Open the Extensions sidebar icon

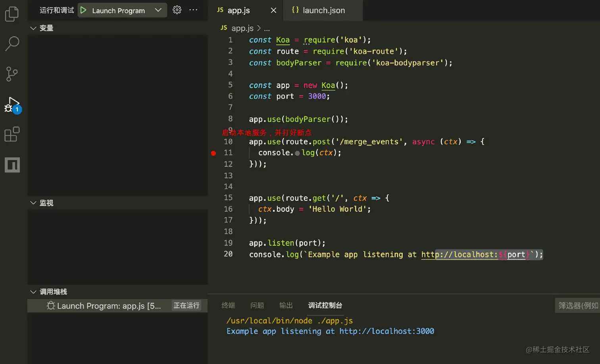click(12, 134)
